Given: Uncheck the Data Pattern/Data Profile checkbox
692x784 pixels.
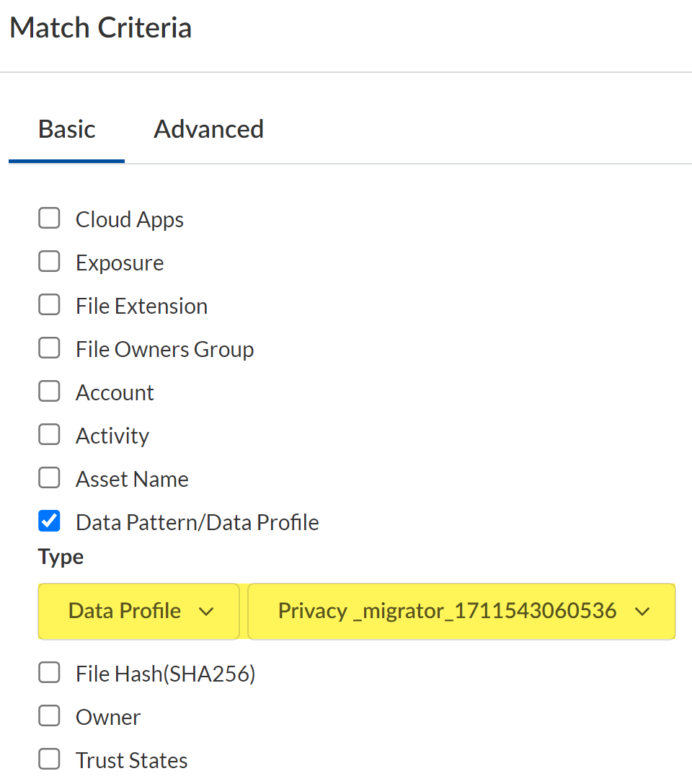Looking at the screenshot, I should pyautogui.click(x=49, y=521).
